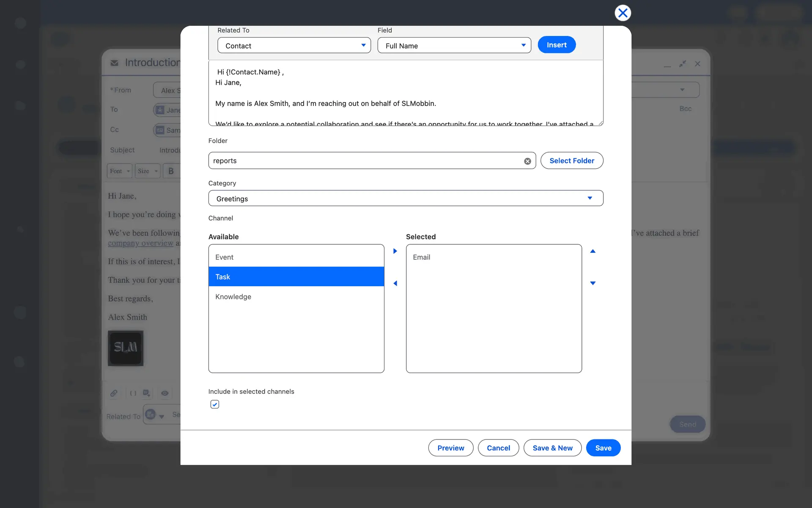Viewport: 812px width, 508px height.
Task: Click the left arrow to remove channel
Action: (x=395, y=283)
